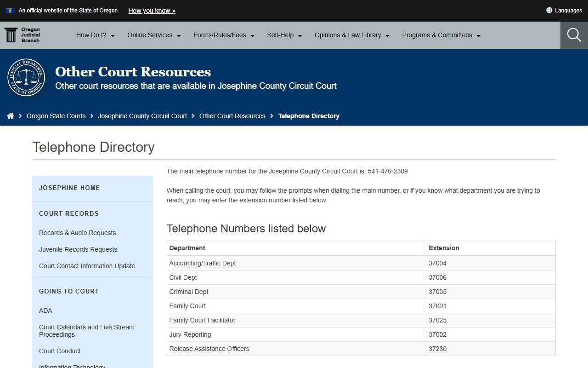
Task: Click the Department column header
Action: coord(296,248)
